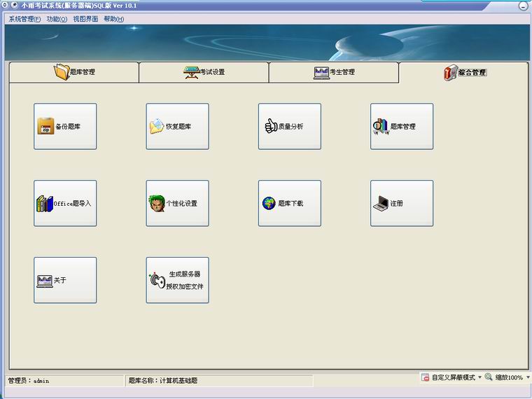This screenshot has width=532, height=399.
Task: Click the 关于 about button
Action: click(65, 281)
